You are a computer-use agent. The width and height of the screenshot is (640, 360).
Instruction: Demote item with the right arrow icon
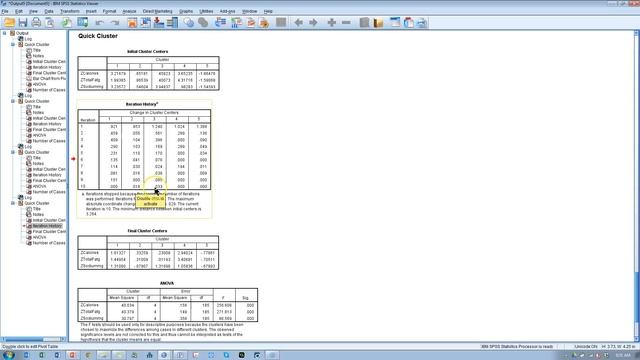pos(313,22)
